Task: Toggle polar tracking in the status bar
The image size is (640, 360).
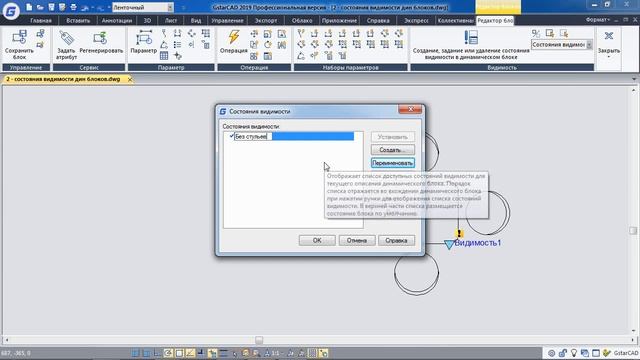Action: pyautogui.click(x=168, y=353)
